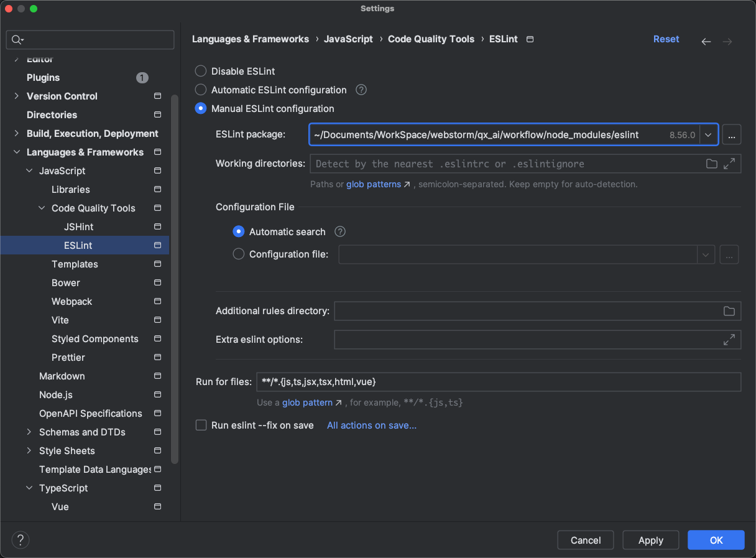Image resolution: width=756 pixels, height=558 pixels.
Task: Click Code Quality Tools breadcrumb
Action: click(431, 39)
